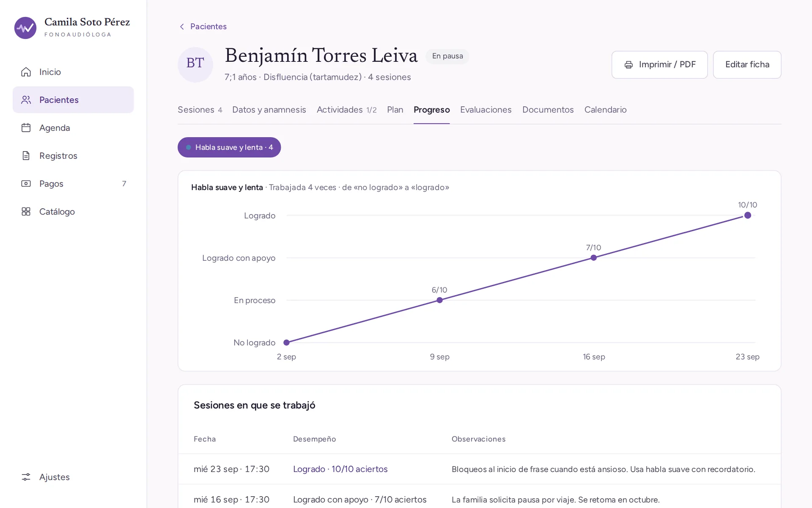Click the purple waveform app logo
812x508 pixels.
tap(25, 28)
